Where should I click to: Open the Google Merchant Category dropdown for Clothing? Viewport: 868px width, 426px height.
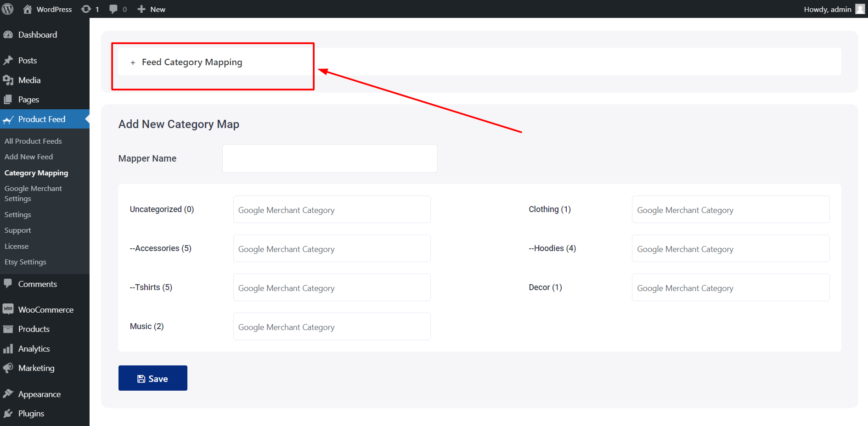(730, 209)
